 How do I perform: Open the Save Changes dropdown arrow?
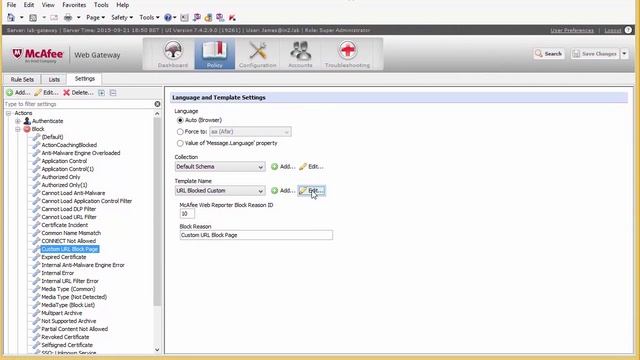click(624, 54)
